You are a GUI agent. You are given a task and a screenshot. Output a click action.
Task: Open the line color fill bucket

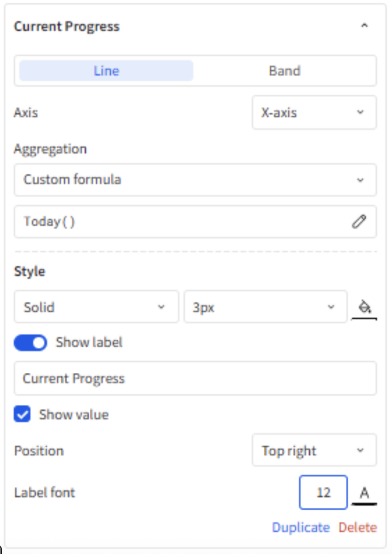(x=364, y=308)
